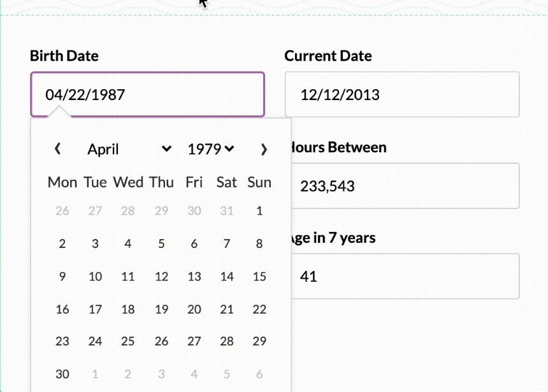Viewport: 548px width, 392px height.
Task: Choose greyed-out March 26 date
Action: 62,211
